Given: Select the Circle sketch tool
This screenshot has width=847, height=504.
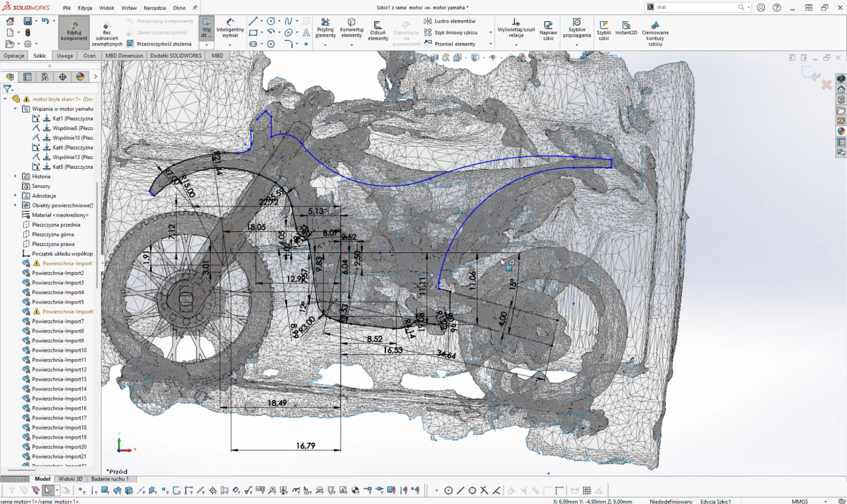Looking at the screenshot, I should click(271, 21).
